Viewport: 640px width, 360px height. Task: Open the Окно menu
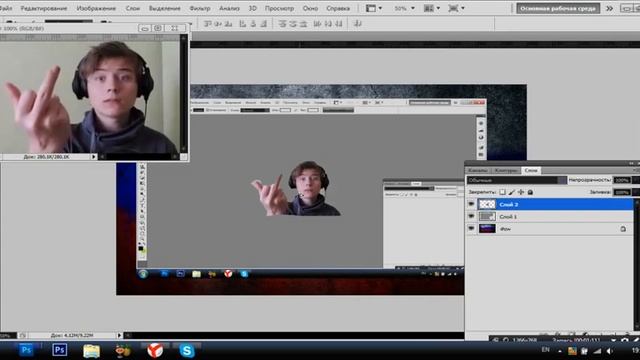tap(310, 8)
